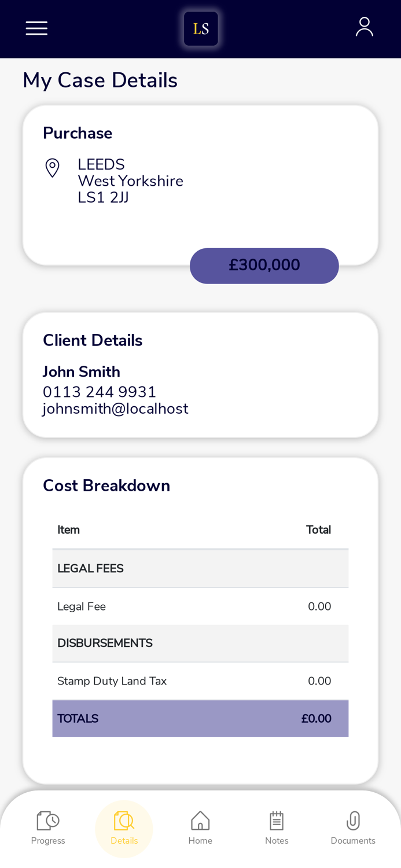Image resolution: width=401 pixels, height=868 pixels.
Task: Open Notes via its notepad icon
Action: tap(277, 820)
